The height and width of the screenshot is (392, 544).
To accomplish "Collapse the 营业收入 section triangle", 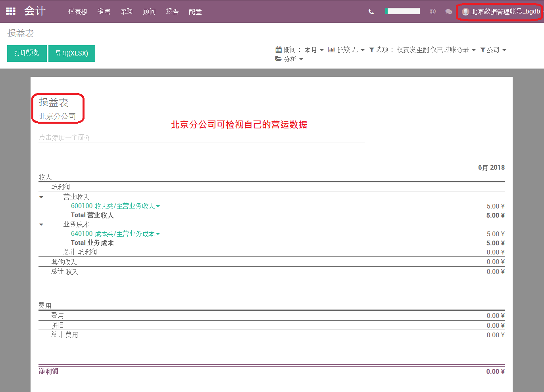I will tap(41, 197).
